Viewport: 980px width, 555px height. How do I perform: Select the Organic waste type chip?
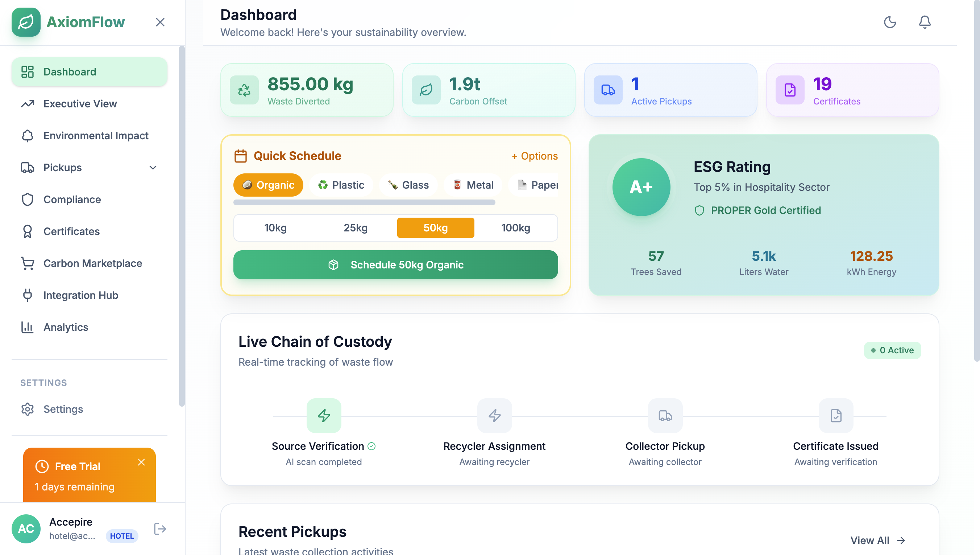pos(269,185)
